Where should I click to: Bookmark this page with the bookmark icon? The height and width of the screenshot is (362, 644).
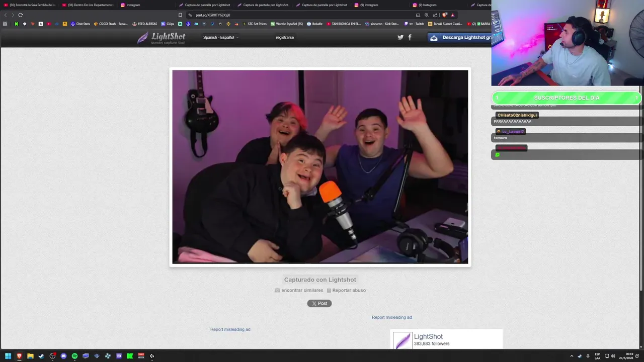(180, 15)
